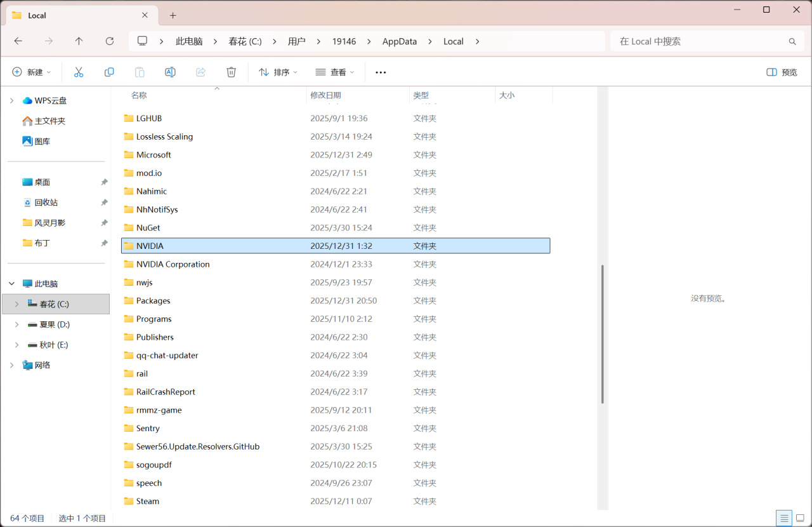
Task: Open the 查看 view dropdown
Action: tap(335, 72)
